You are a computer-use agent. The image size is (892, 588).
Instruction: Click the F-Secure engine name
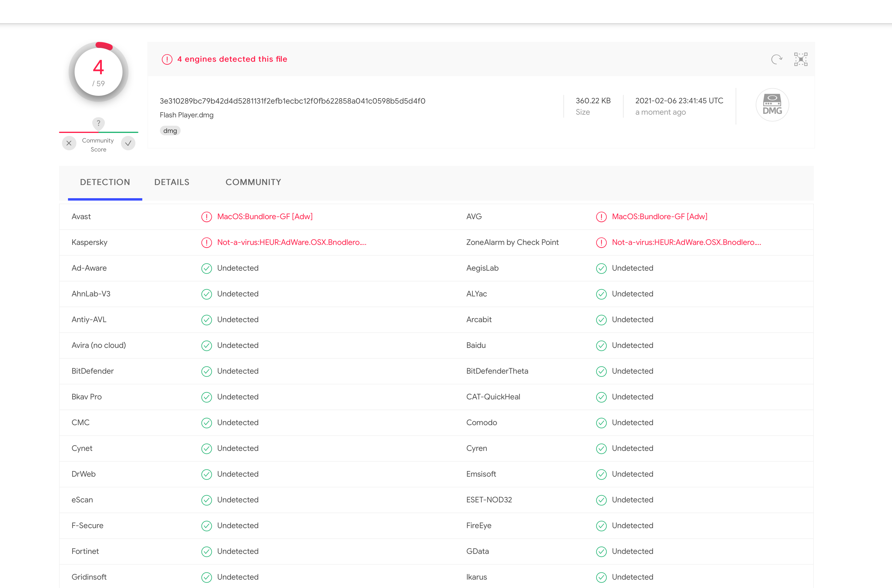[x=87, y=525]
